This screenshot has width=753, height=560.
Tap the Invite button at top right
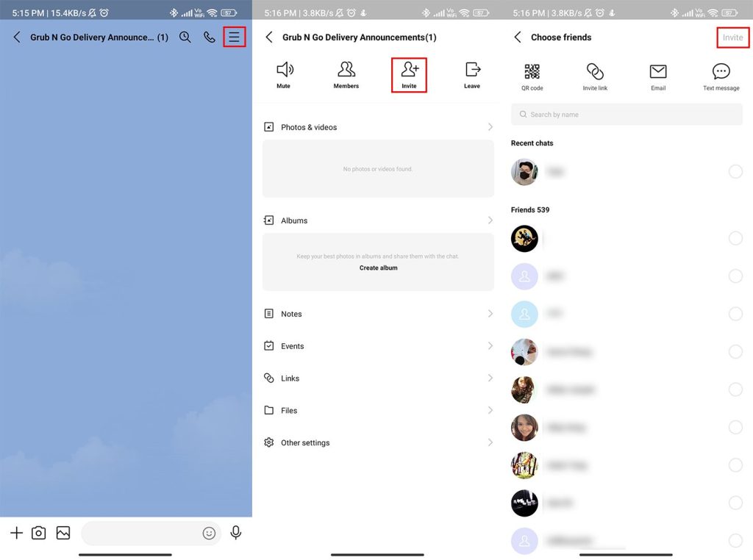(x=733, y=37)
